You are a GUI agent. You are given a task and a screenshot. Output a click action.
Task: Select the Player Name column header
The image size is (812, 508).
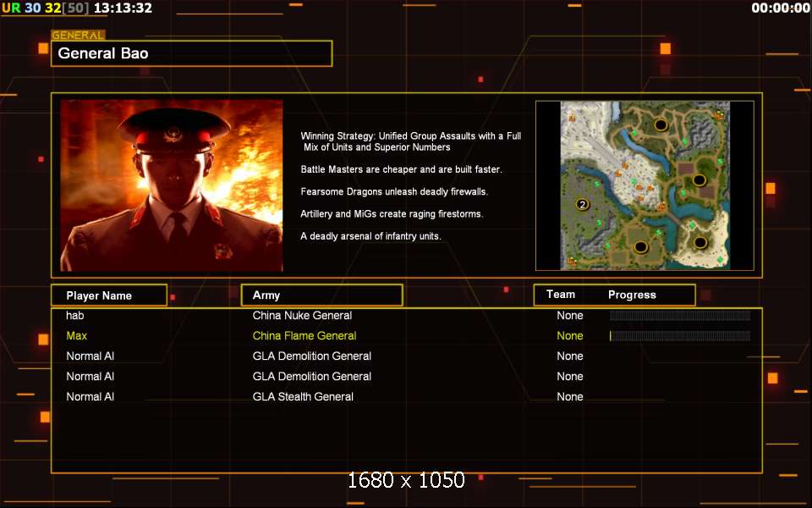click(109, 295)
